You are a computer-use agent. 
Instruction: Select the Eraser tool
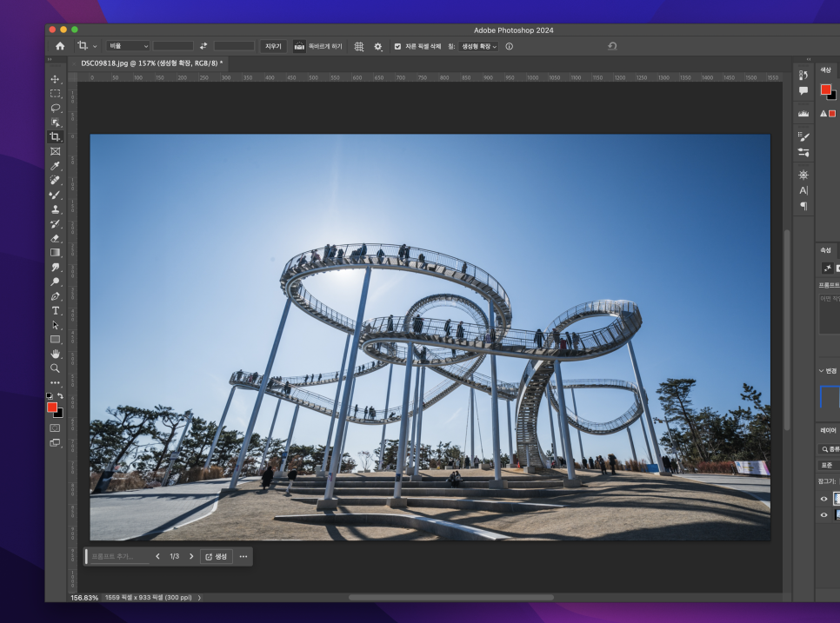[55, 238]
